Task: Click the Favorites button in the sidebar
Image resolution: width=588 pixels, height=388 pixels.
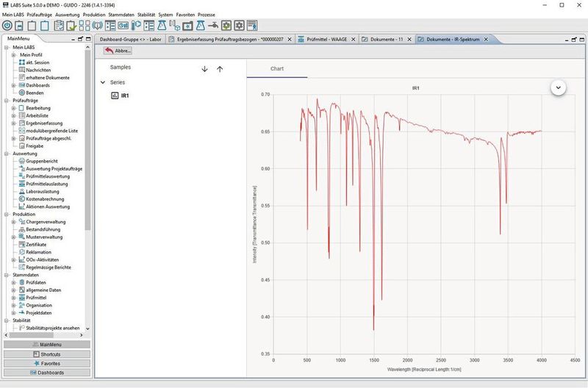Action: [x=46, y=363]
